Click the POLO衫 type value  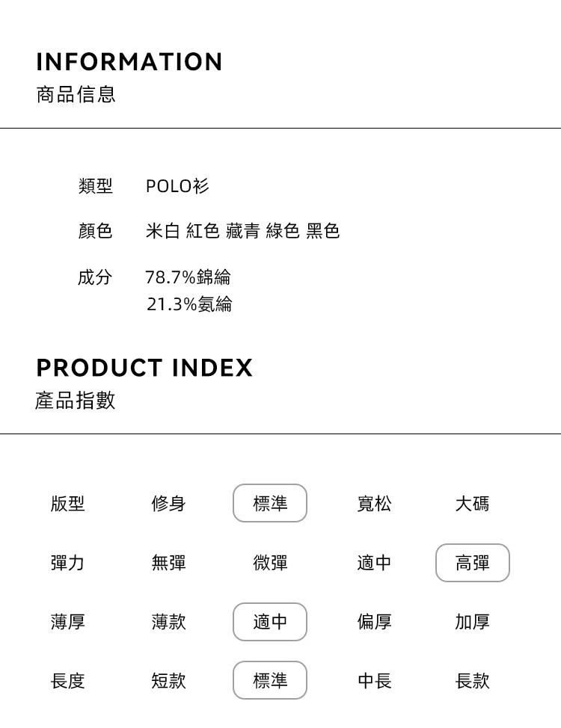(x=177, y=186)
